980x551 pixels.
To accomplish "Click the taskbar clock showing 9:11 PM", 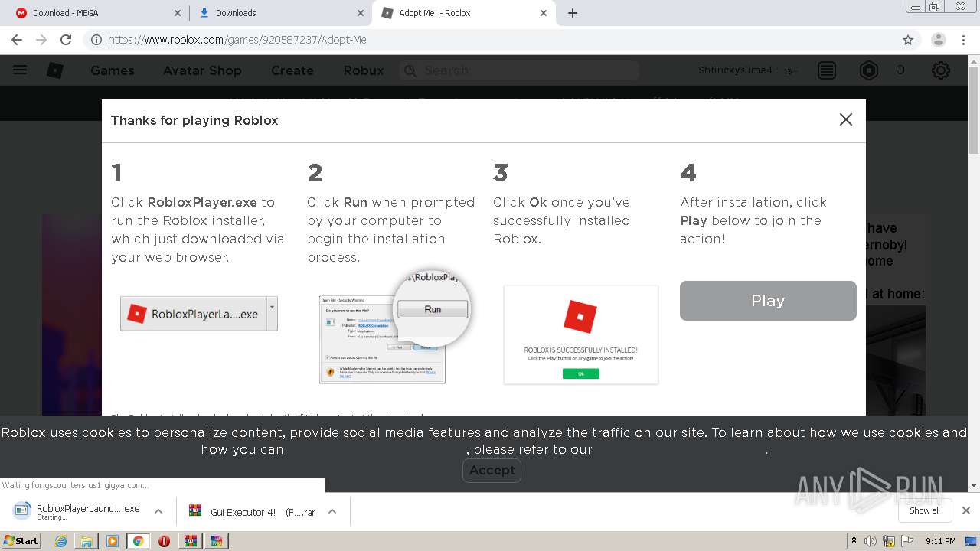I will click(940, 541).
